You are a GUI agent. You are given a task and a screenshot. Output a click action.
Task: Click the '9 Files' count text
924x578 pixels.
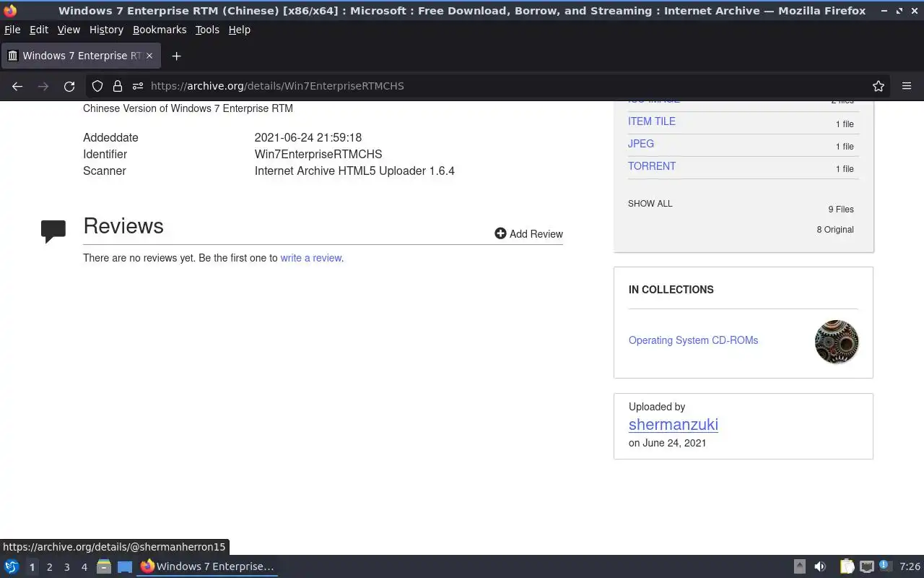click(841, 210)
